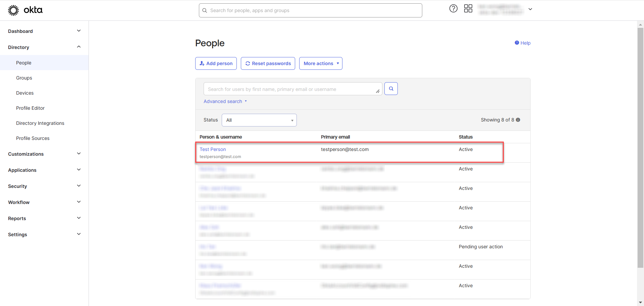Select Directory Integrations in sidebar
Viewport: 644px width, 306px height.
40,123
